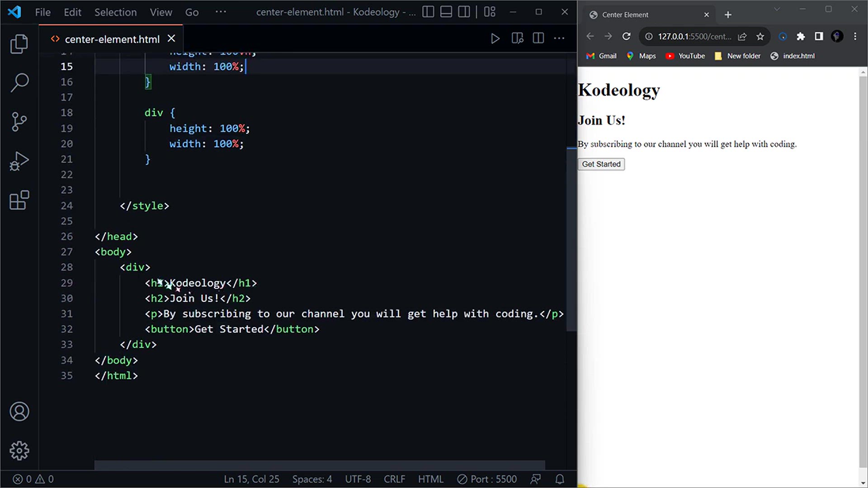Open Chrome tab search chevron
The width and height of the screenshot is (868, 488).
click(x=777, y=9)
